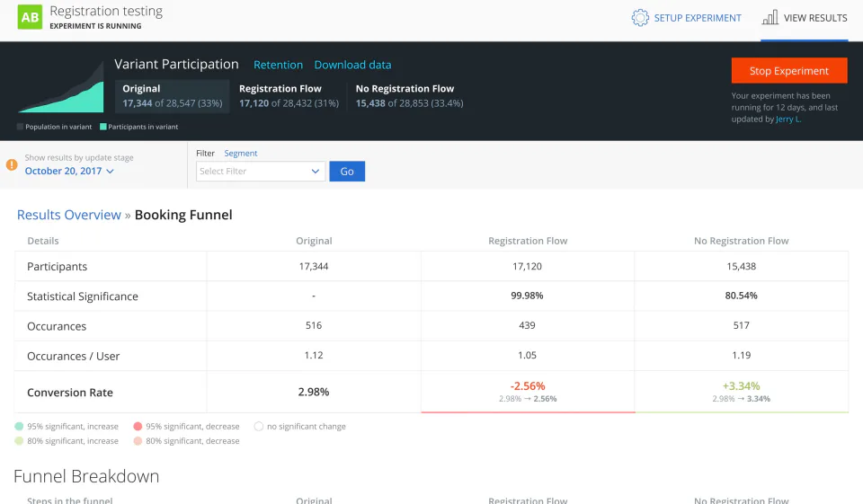The width and height of the screenshot is (863, 504).
Task: Click the Booking Funnel breadcrumb title
Action: coord(183,215)
